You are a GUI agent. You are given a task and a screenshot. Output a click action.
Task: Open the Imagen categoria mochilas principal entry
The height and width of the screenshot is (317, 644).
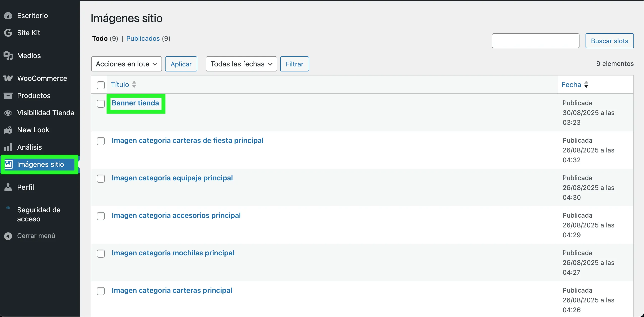click(x=173, y=253)
